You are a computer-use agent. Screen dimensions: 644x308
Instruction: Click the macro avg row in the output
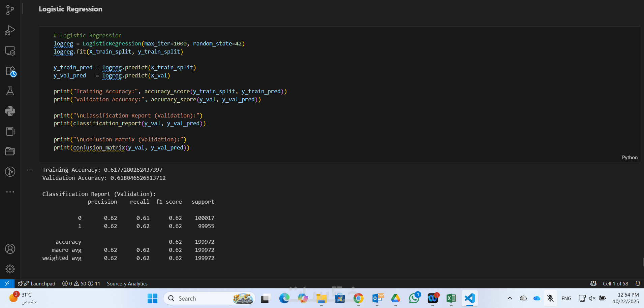[x=133, y=250]
